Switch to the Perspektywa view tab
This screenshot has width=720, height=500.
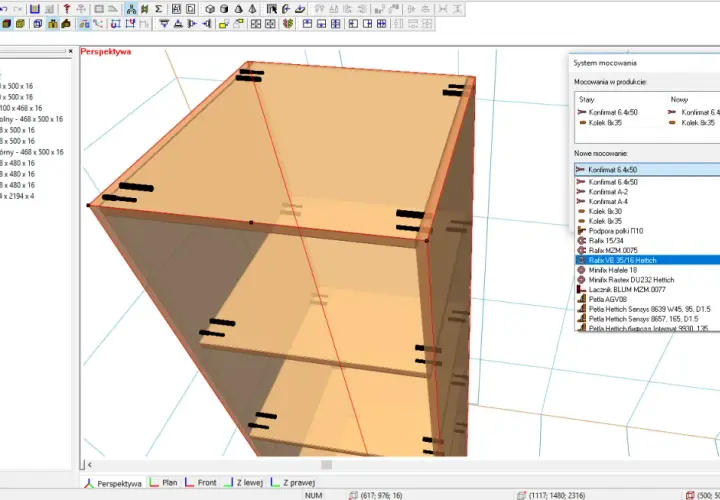(x=113, y=483)
